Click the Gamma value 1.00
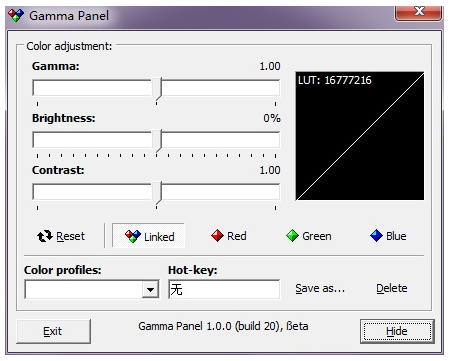This screenshot has width=454, height=361. point(270,66)
